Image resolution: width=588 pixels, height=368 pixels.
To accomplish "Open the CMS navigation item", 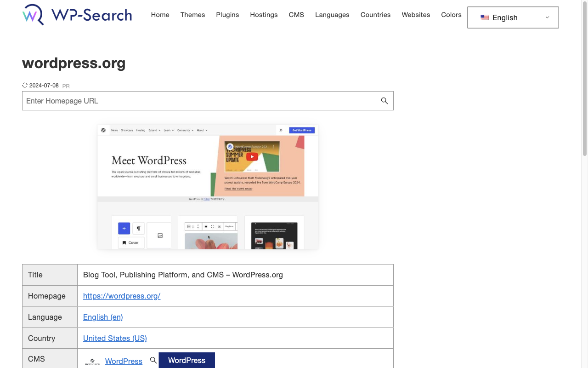I will [x=296, y=15].
